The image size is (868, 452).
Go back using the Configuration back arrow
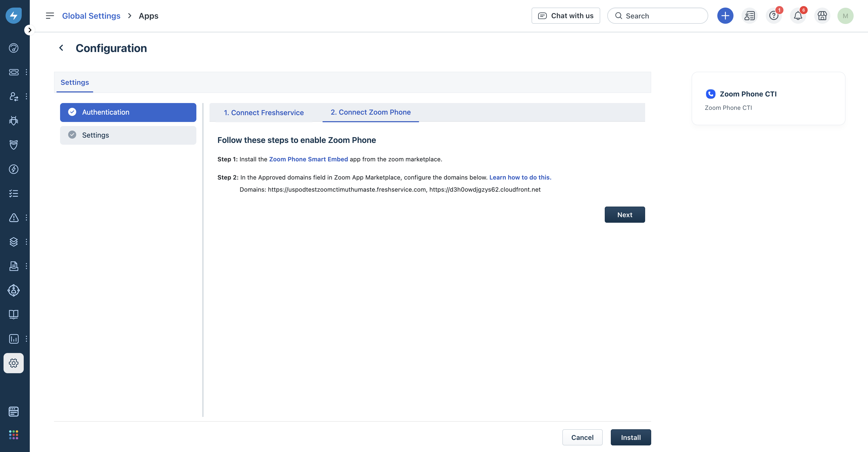click(61, 48)
